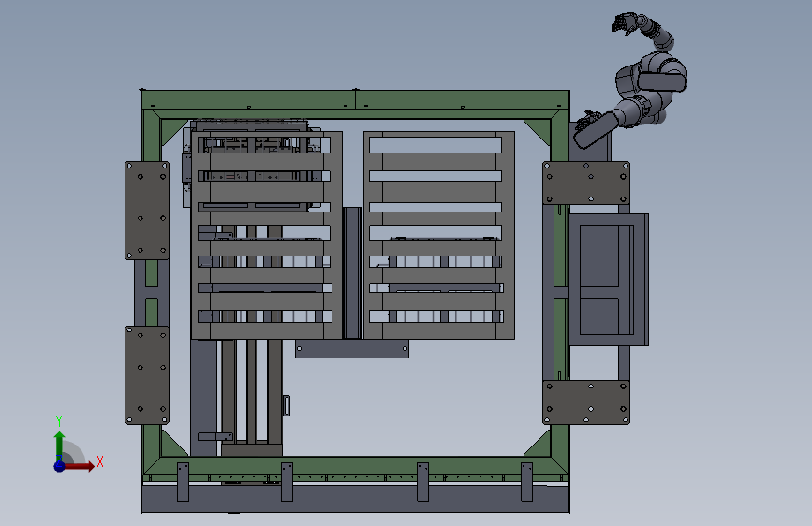This screenshot has height=526, width=812.
Task: Select the control cabinet box on the frame's right side
Action: tap(609, 280)
